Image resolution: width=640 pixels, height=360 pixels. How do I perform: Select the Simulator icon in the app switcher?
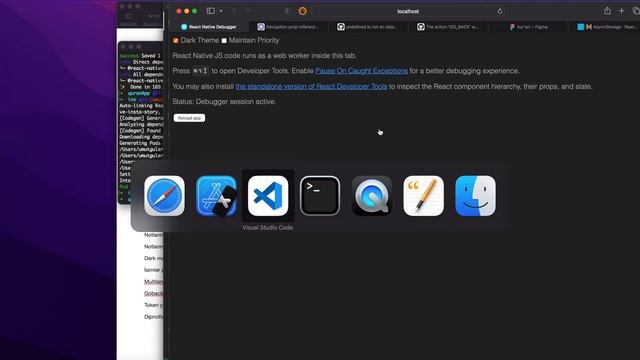pyautogui.click(x=216, y=196)
